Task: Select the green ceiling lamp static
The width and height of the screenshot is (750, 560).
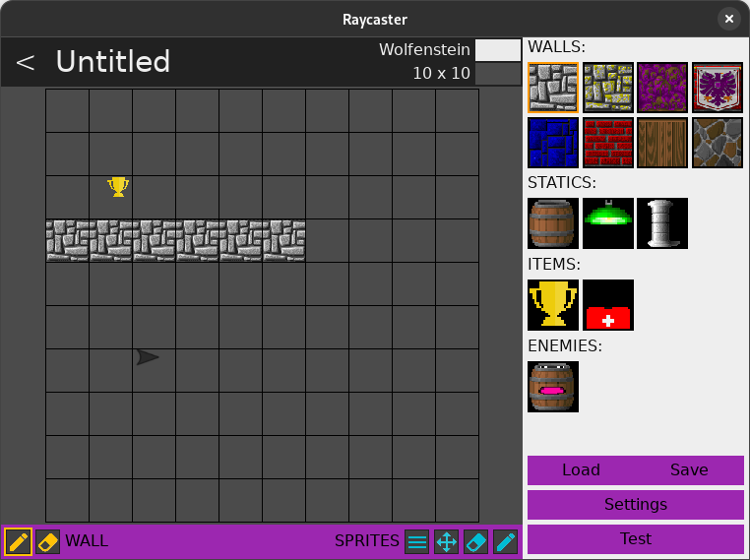Action: pyautogui.click(x=607, y=223)
